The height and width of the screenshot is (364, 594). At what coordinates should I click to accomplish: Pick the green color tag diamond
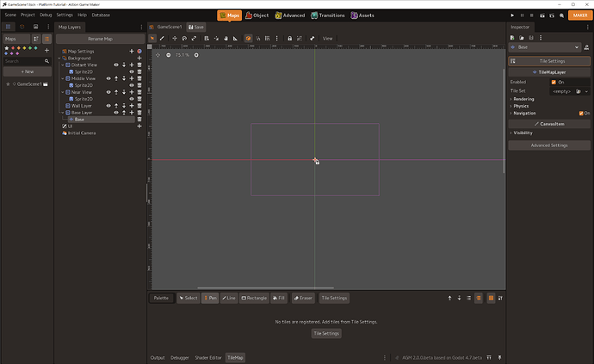click(30, 48)
